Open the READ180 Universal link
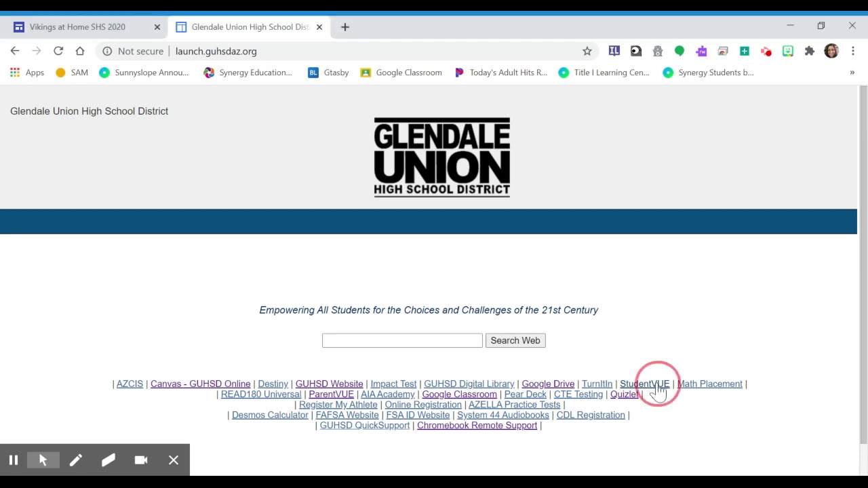 pos(261,394)
